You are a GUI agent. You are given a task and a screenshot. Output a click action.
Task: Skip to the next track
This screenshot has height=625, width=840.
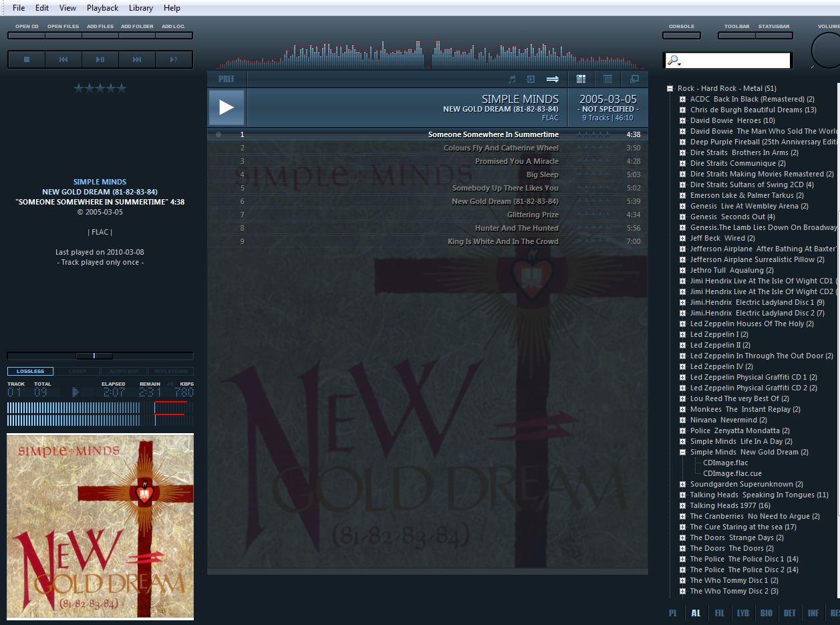coord(137,59)
